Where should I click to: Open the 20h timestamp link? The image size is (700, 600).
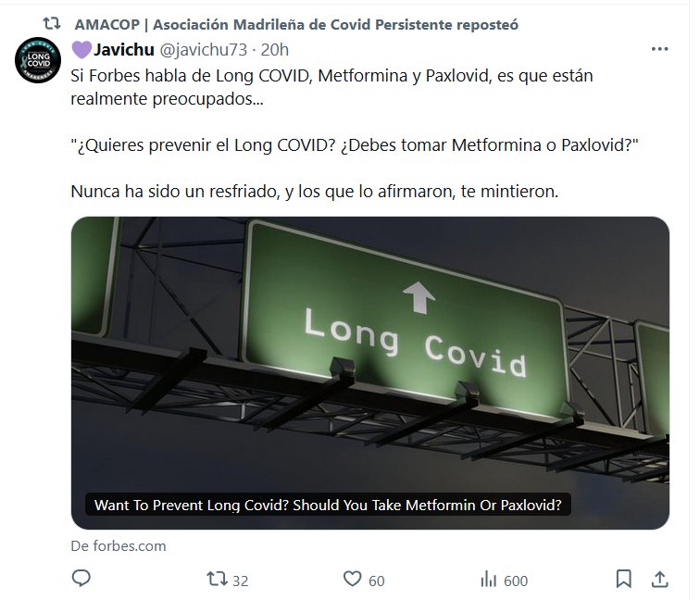point(275,50)
